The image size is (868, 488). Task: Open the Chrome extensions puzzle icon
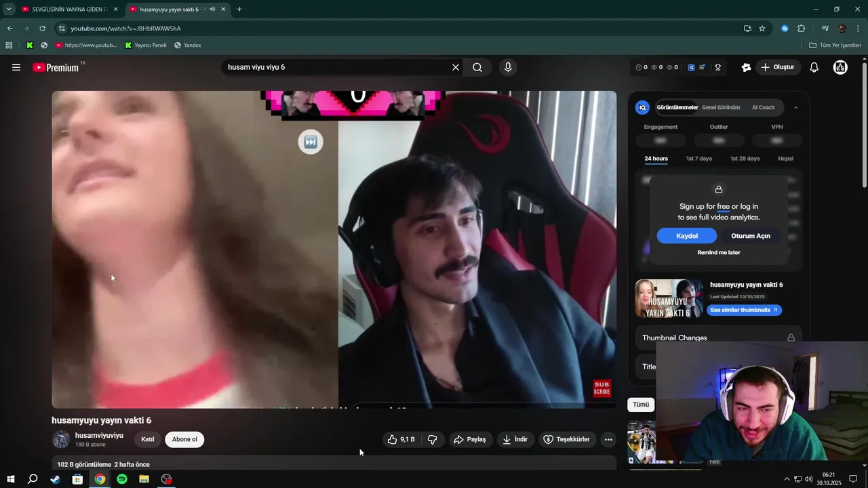point(802,28)
